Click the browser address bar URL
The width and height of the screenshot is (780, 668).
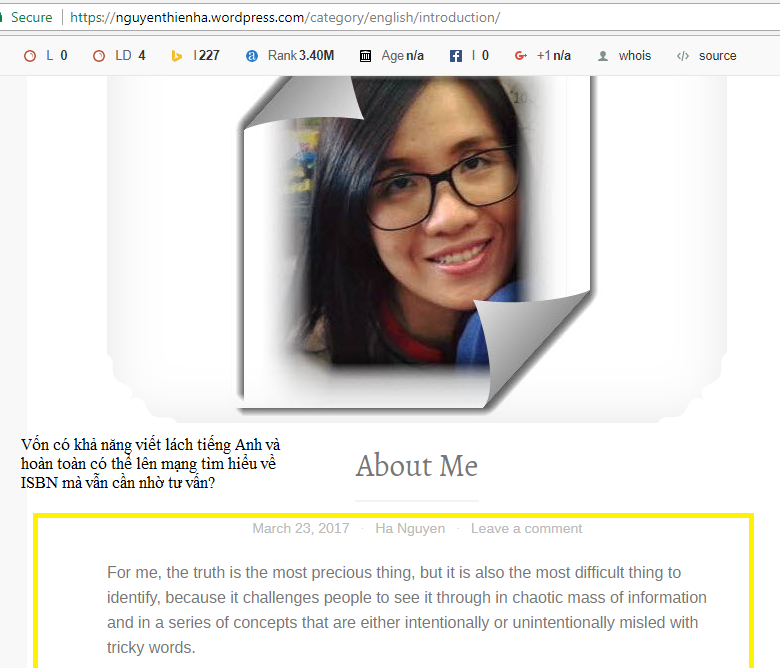click(285, 17)
